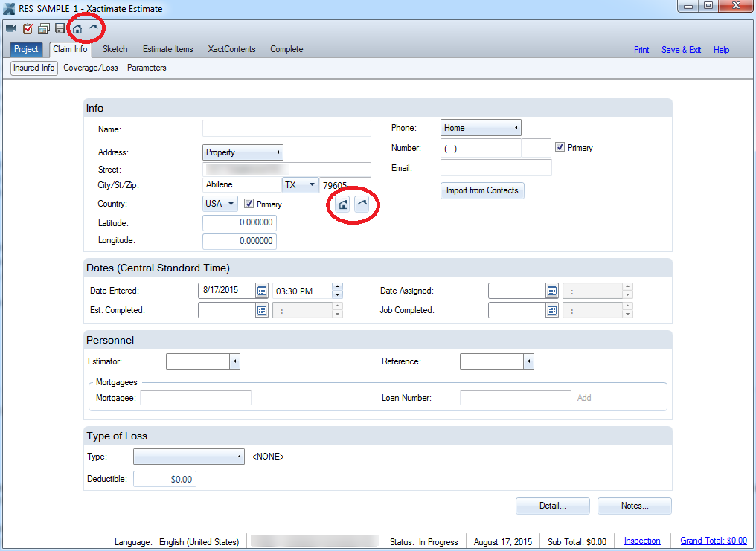The image size is (756, 551).
Task: Click the Sub Total: $0.00 text
Action: coord(577,542)
